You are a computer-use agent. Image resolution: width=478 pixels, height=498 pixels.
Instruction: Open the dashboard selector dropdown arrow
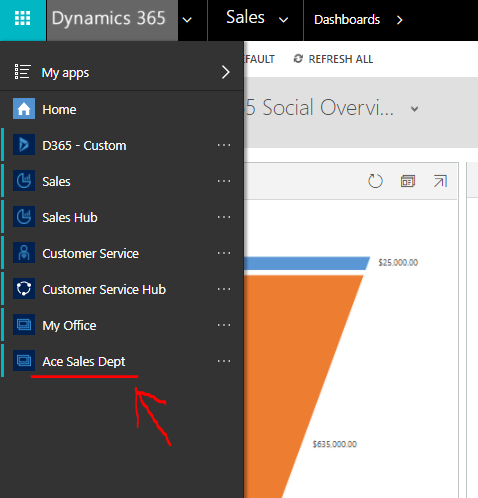point(414,109)
